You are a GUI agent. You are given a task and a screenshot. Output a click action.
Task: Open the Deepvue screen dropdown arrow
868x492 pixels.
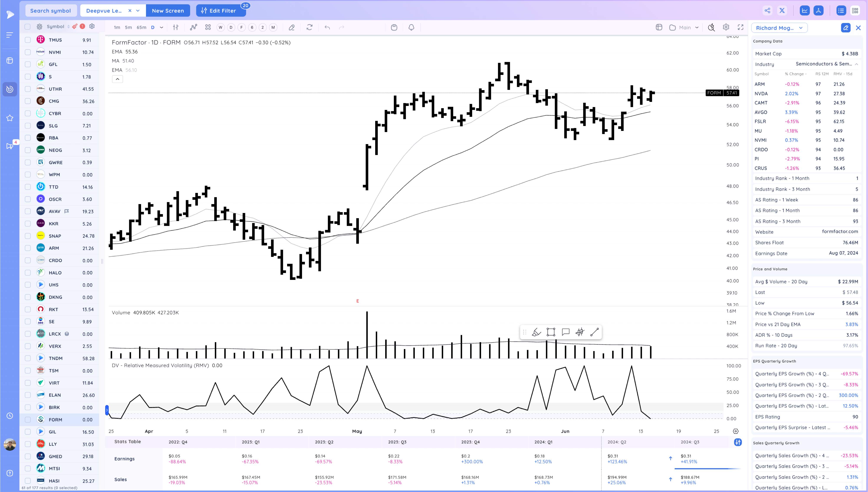[138, 10]
